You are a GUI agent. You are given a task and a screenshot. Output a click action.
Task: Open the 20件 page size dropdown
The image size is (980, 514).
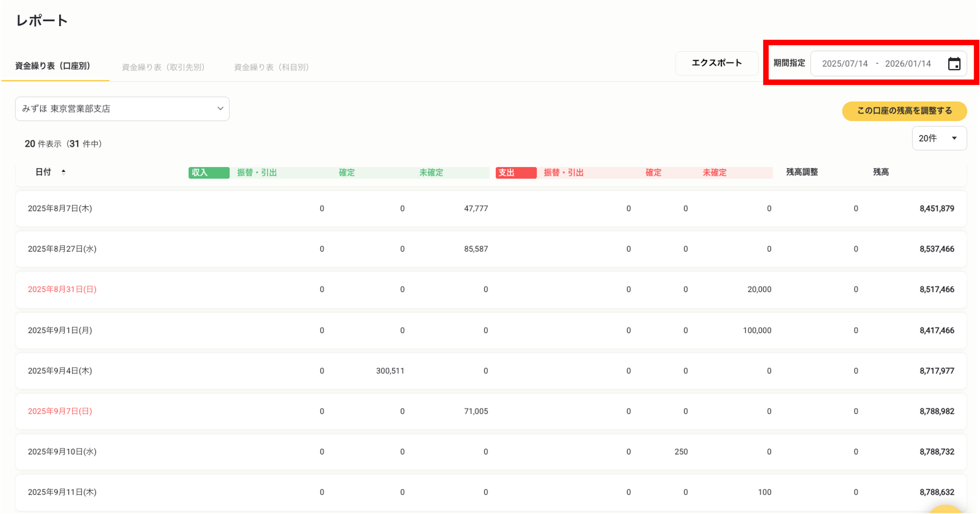[939, 139]
